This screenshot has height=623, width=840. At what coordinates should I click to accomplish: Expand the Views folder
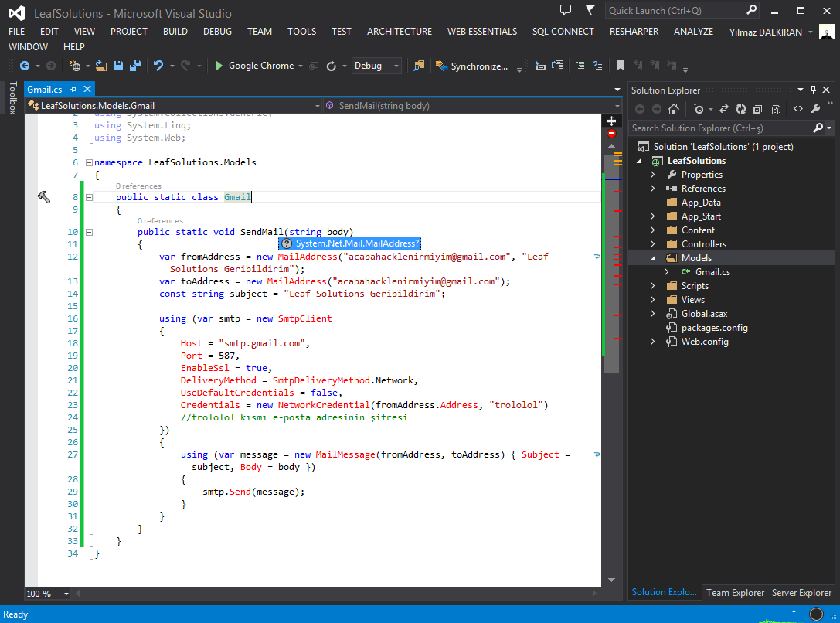point(652,300)
